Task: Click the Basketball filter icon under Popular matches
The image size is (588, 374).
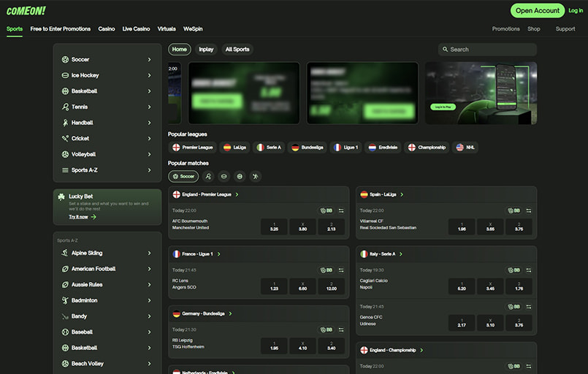Action: coord(240,176)
